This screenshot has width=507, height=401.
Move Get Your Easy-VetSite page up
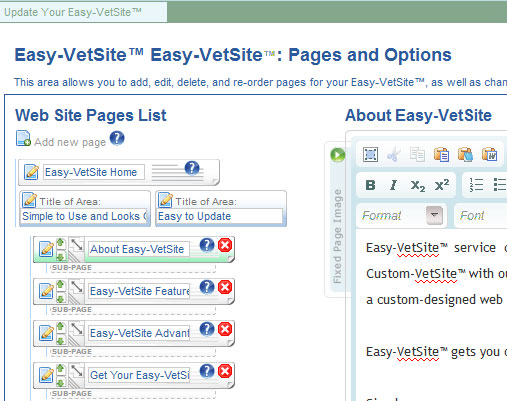pos(60,369)
